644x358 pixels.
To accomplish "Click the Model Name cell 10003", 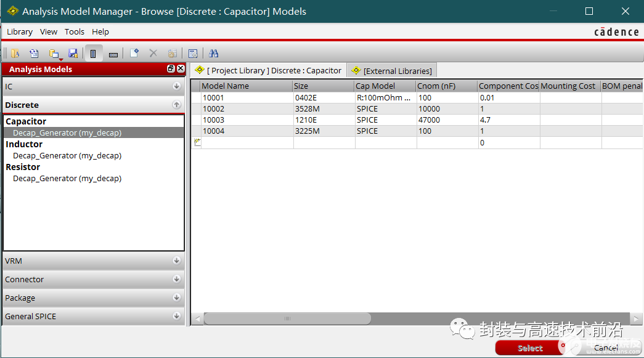I will [x=214, y=120].
